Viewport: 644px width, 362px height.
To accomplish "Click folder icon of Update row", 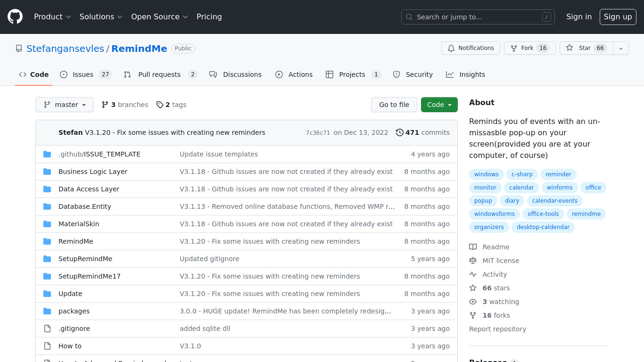I will click(47, 294).
